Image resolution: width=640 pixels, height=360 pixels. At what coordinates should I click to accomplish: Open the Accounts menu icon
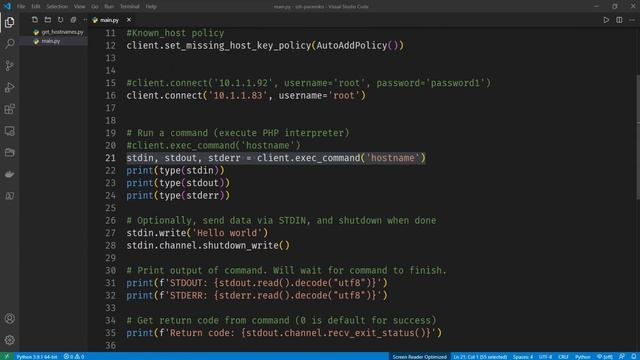point(9,318)
